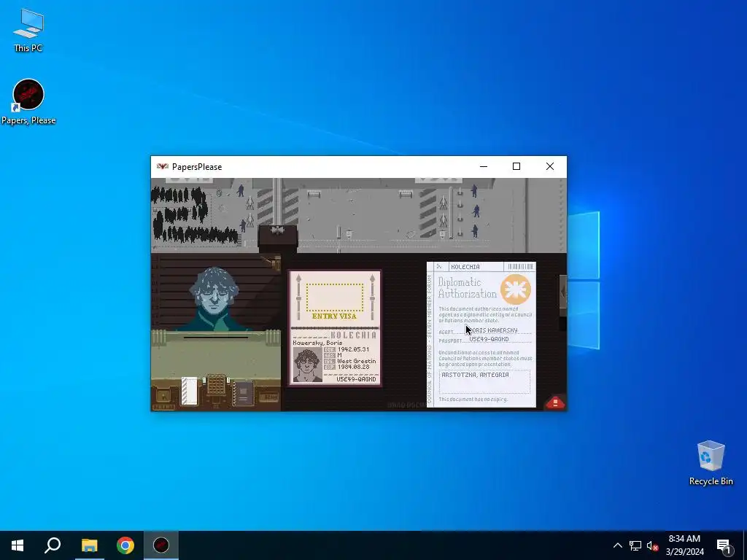Minimize the PapersPlease window

click(484, 167)
